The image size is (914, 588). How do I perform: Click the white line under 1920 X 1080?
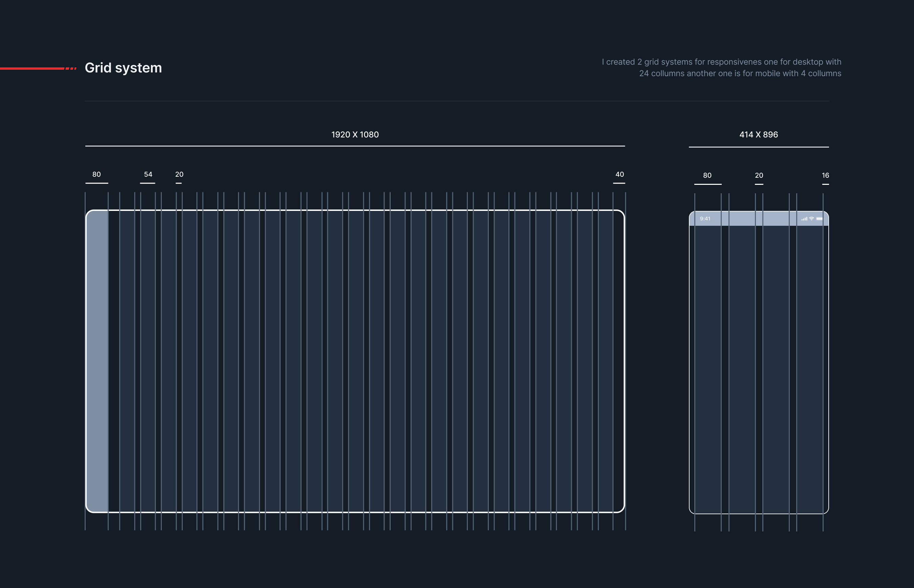355,146
